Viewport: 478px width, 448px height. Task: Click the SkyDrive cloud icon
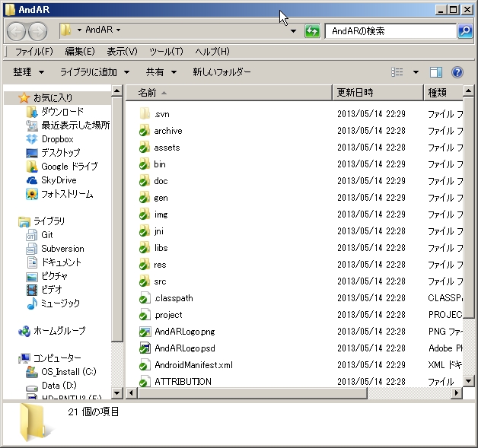pyautogui.click(x=32, y=180)
